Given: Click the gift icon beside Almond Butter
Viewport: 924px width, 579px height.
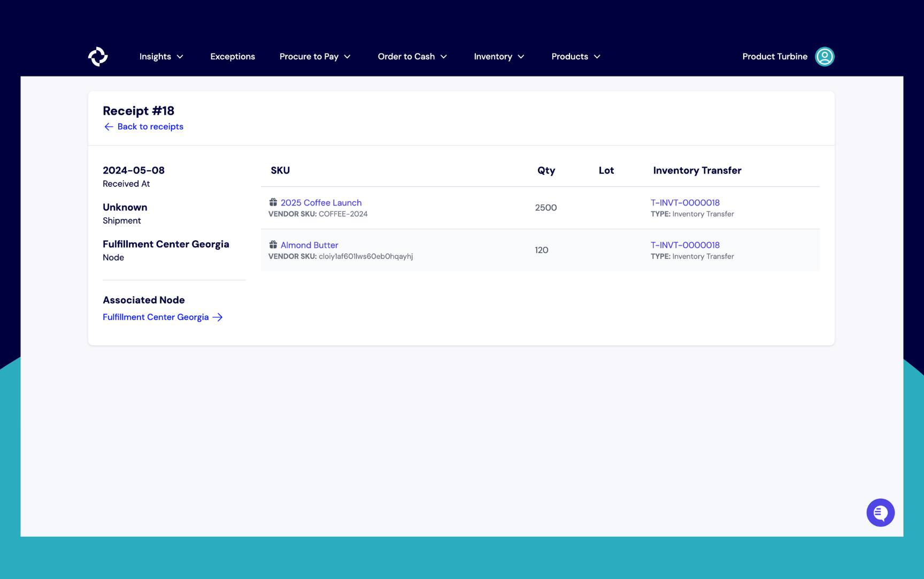Looking at the screenshot, I should [273, 245].
